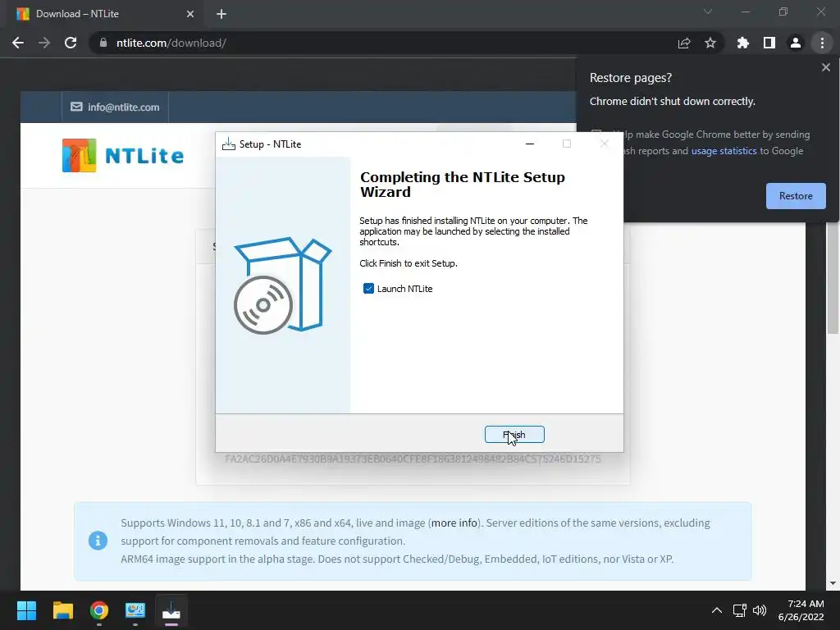Open File Explorer from taskbar
The width and height of the screenshot is (840, 630).
(x=62, y=610)
